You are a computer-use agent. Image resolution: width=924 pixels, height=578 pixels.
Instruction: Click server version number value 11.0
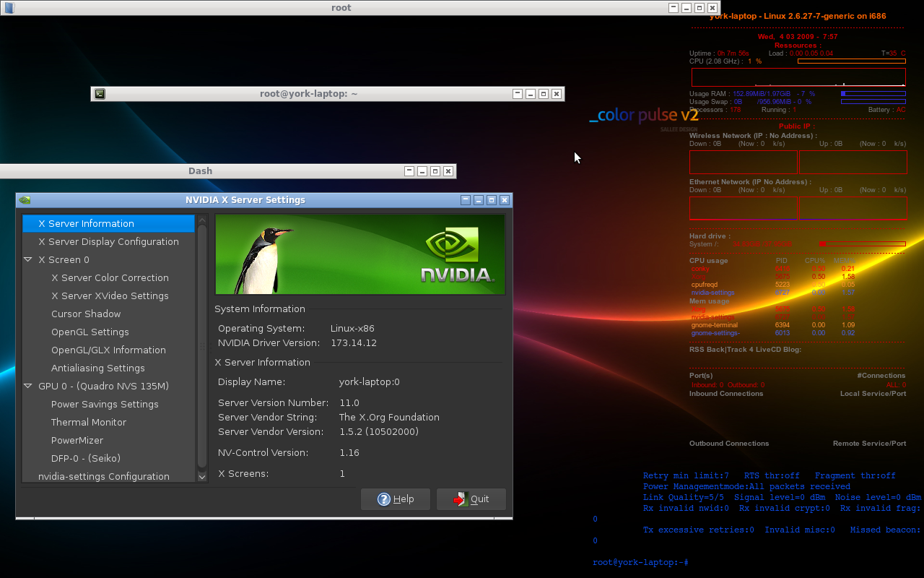coord(349,403)
